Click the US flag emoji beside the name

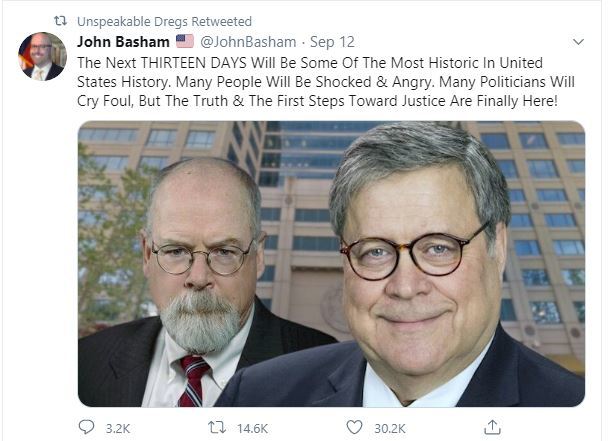point(185,41)
